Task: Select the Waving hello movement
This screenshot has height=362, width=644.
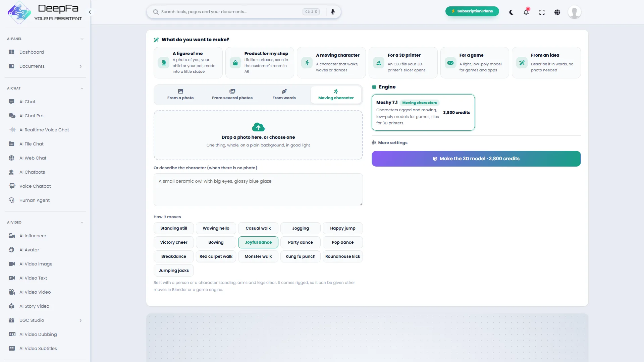Action: click(216, 228)
